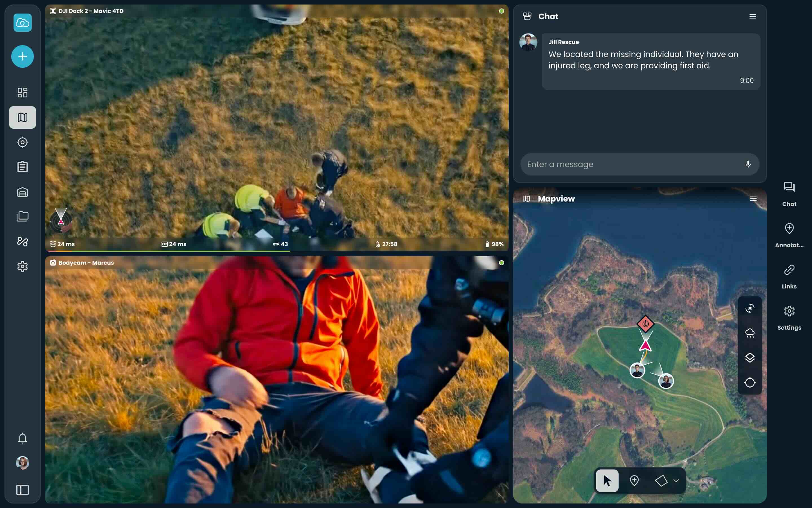The width and height of the screenshot is (812, 508).
Task: Toggle the weather overlay cloud icon
Action: [x=750, y=333]
